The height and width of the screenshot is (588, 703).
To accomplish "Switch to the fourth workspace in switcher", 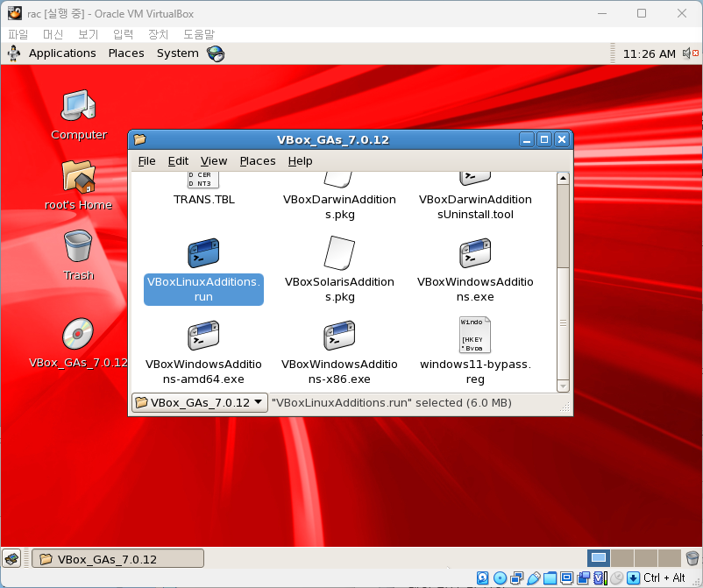I will (x=670, y=558).
